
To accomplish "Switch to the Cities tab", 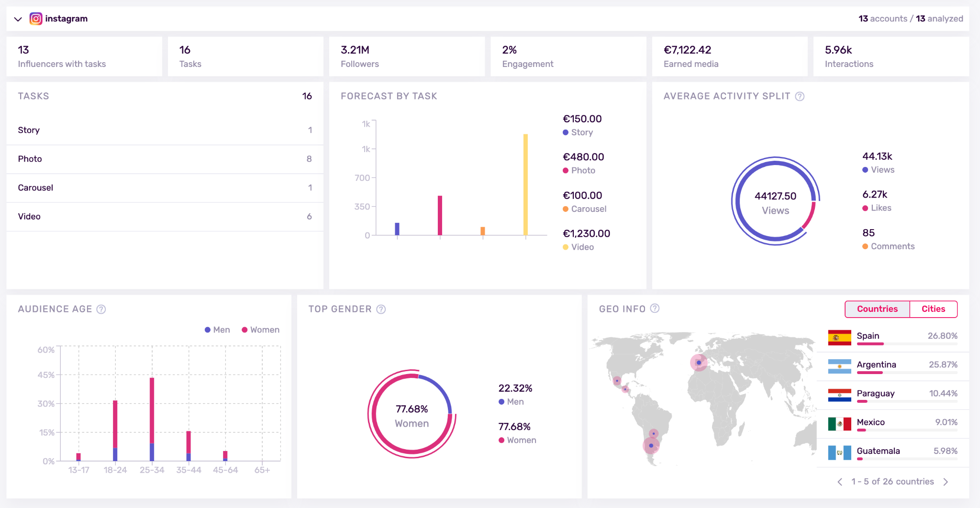I will click(933, 309).
